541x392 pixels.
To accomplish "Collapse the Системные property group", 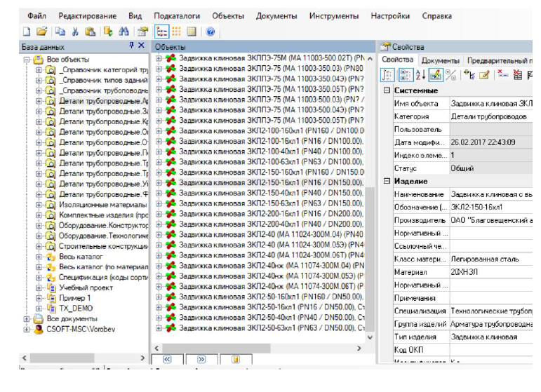I will 387,90.
